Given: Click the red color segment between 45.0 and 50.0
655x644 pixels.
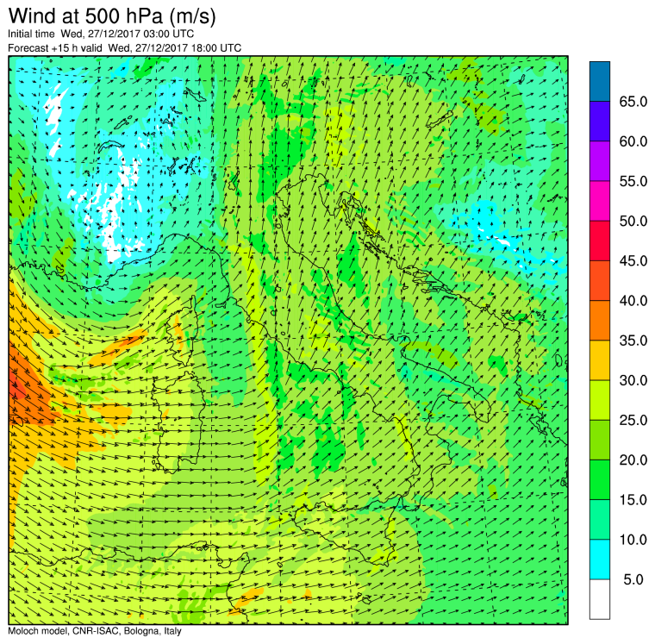Looking at the screenshot, I should pyautogui.click(x=600, y=241).
